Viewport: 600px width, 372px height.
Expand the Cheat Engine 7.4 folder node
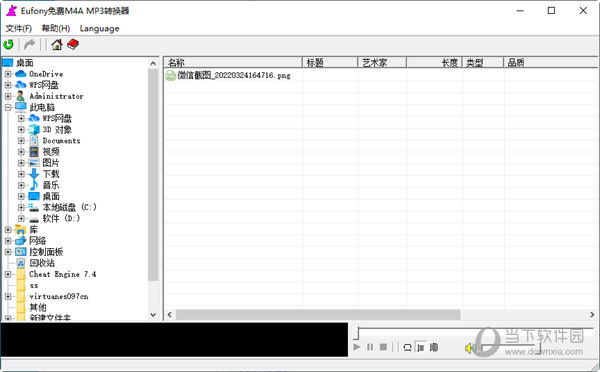[x=8, y=274]
